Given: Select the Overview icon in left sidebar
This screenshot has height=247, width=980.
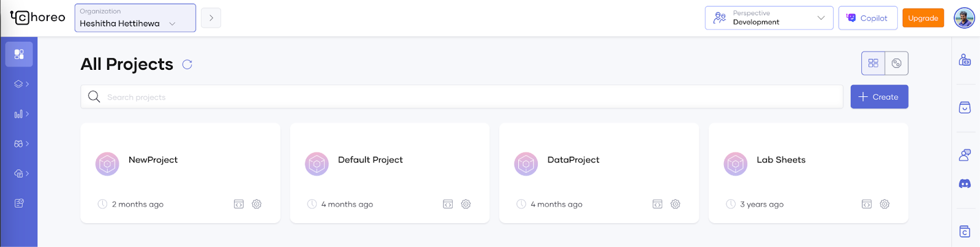Looking at the screenshot, I should [19, 54].
